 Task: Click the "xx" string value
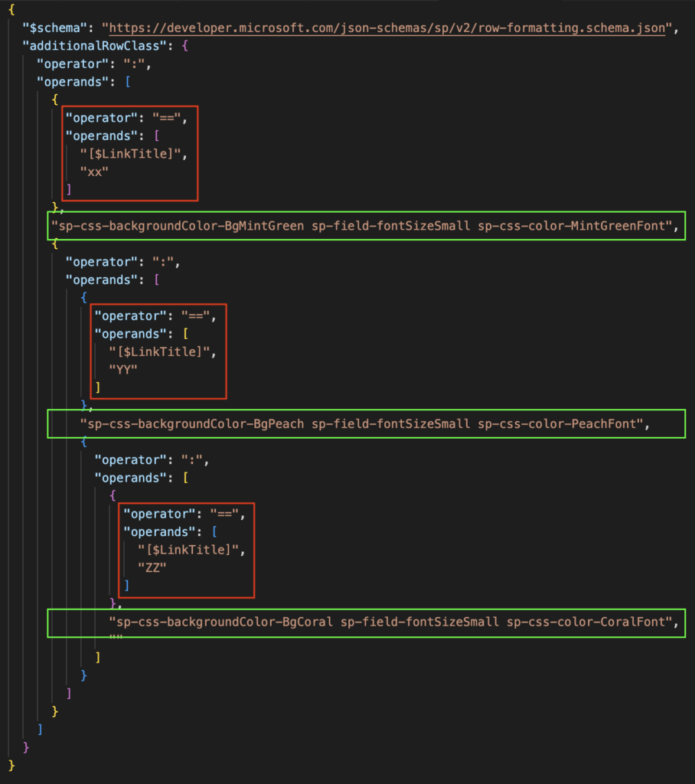click(x=94, y=172)
